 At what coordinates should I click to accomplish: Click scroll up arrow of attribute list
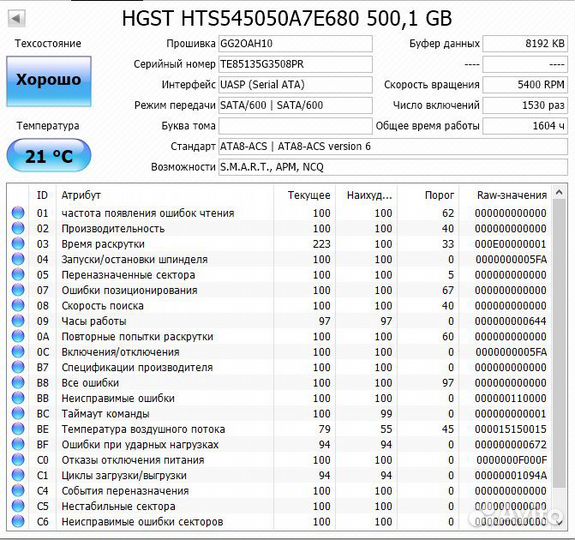click(x=559, y=192)
